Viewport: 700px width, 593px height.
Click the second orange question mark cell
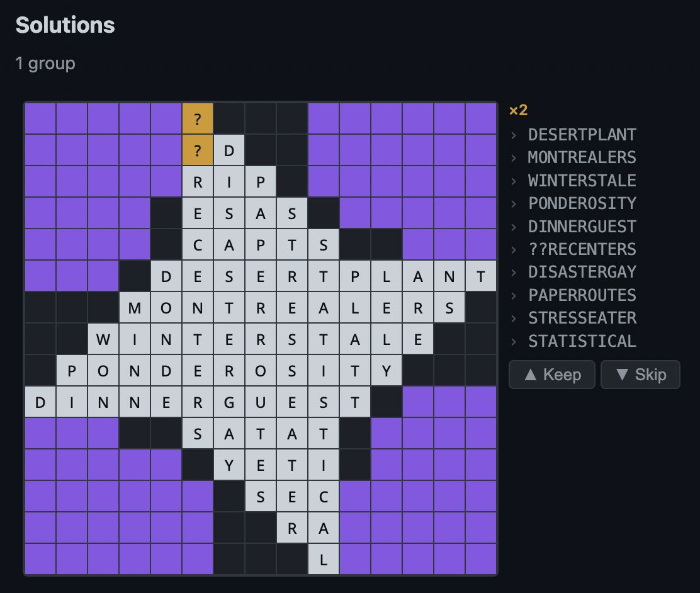(198, 150)
